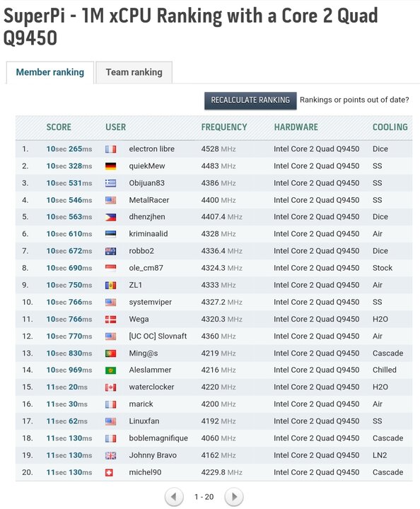Click the Greek flag beside Obijuan83
This screenshot has width=420, height=509.
[x=111, y=183]
